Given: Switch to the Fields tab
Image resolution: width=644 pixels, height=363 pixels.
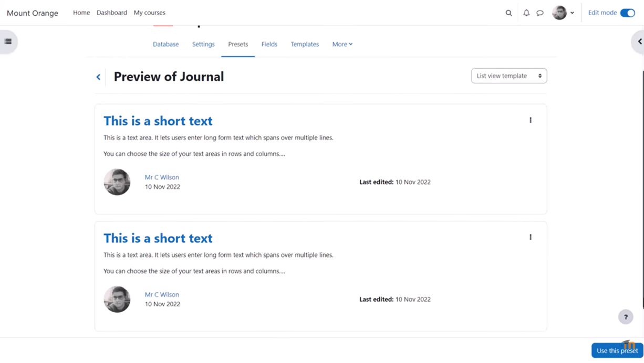Looking at the screenshot, I should [269, 45].
